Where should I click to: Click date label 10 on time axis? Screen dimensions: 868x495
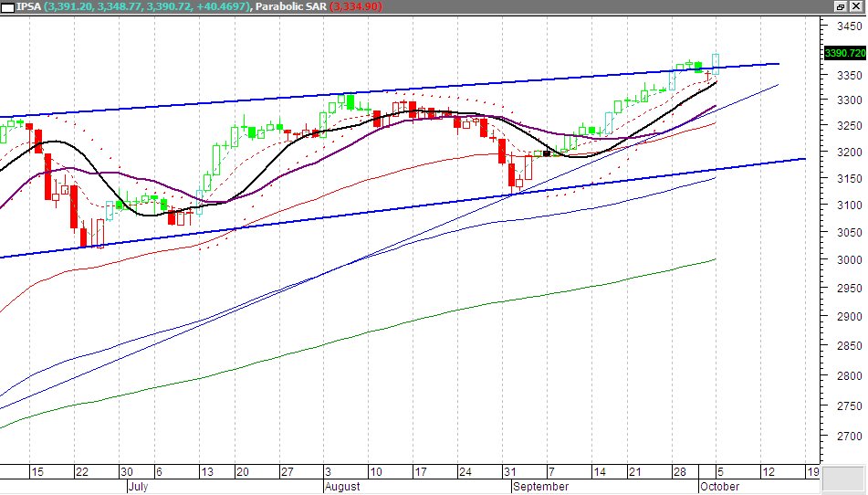376,472
